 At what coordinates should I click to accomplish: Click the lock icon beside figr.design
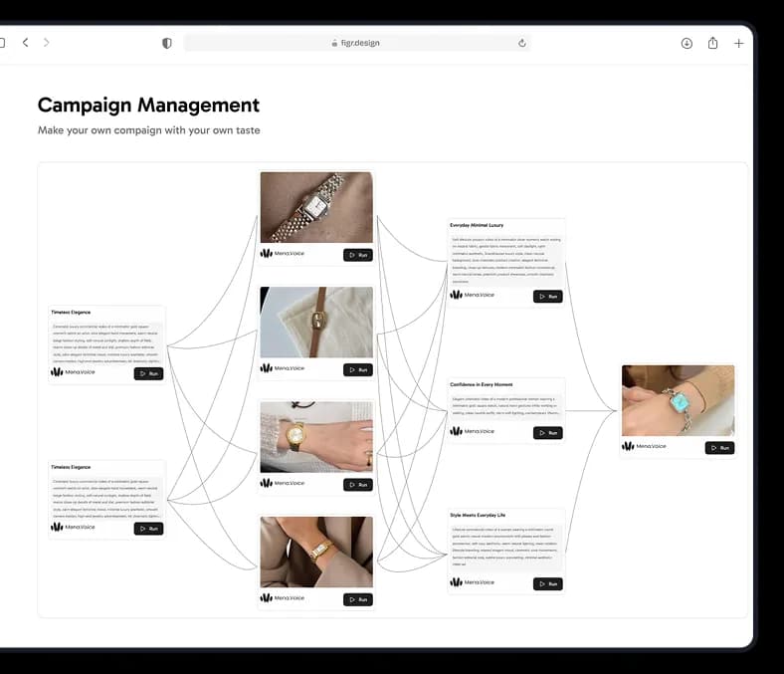point(334,44)
